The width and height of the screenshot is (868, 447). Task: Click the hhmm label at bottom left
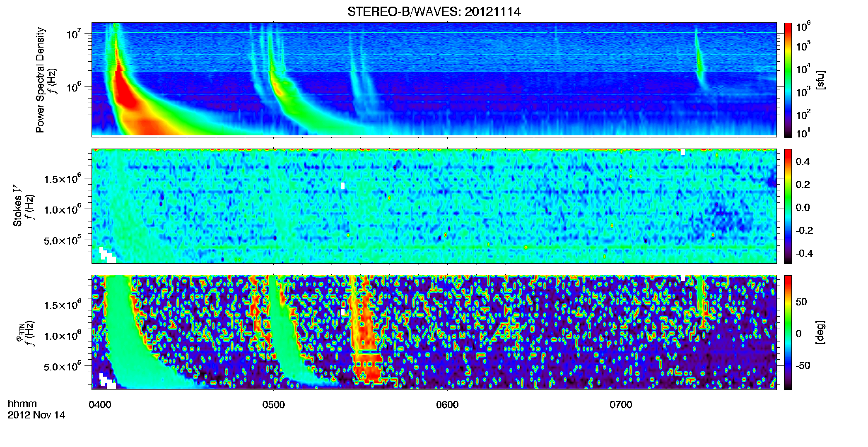pos(22,404)
